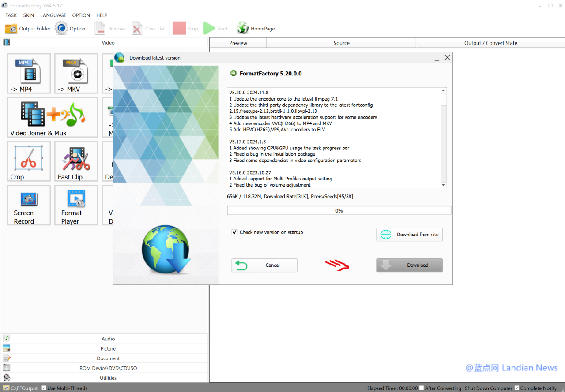Toggle Check new version on startup
Viewport: 565px width, 392px height.
pyautogui.click(x=234, y=232)
